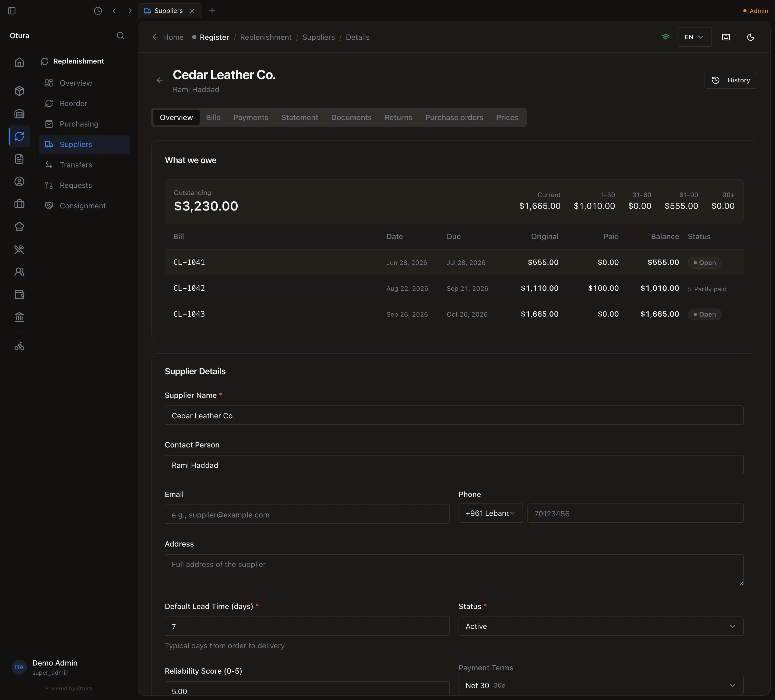
Task: Open Requests in the sidebar
Action: point(84,185)
